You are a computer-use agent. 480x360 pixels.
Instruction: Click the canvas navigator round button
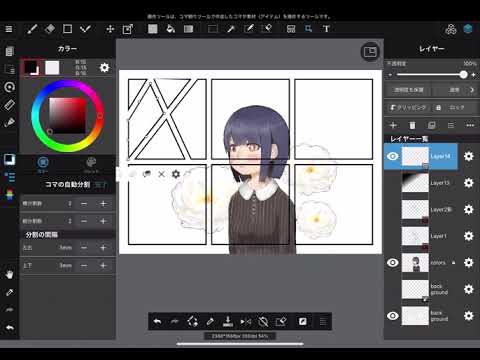(x=370, y=52)
